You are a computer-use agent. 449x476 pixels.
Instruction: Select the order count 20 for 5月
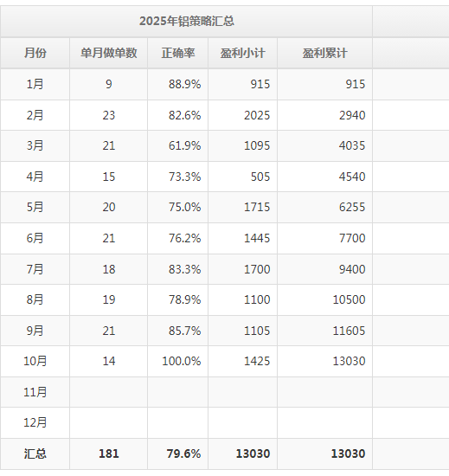(x=109, y=207)
